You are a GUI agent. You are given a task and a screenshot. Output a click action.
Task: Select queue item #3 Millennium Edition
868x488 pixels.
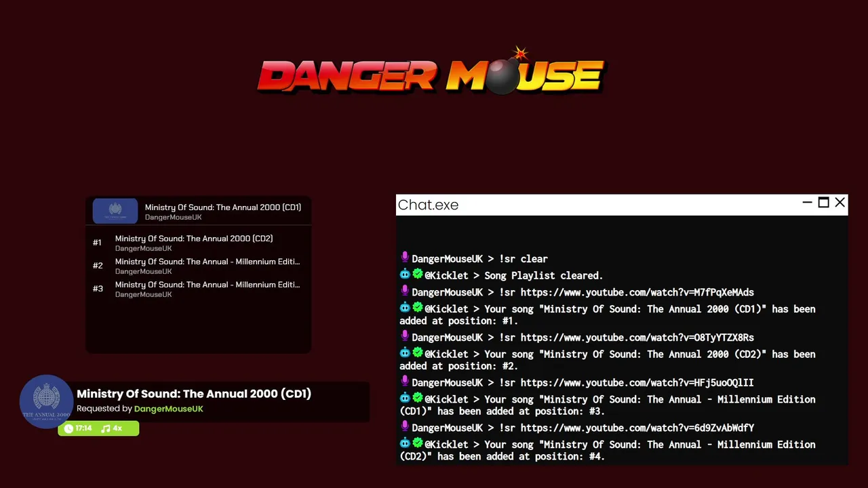coord(198,289)
